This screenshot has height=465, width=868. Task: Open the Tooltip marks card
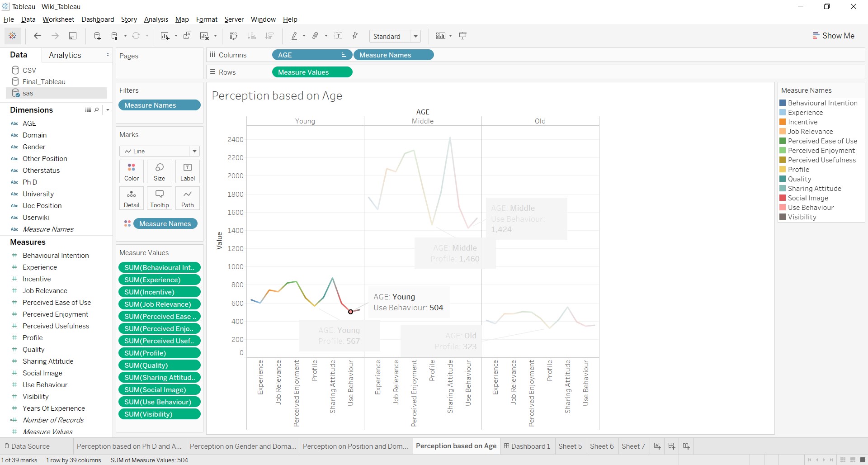160,199
